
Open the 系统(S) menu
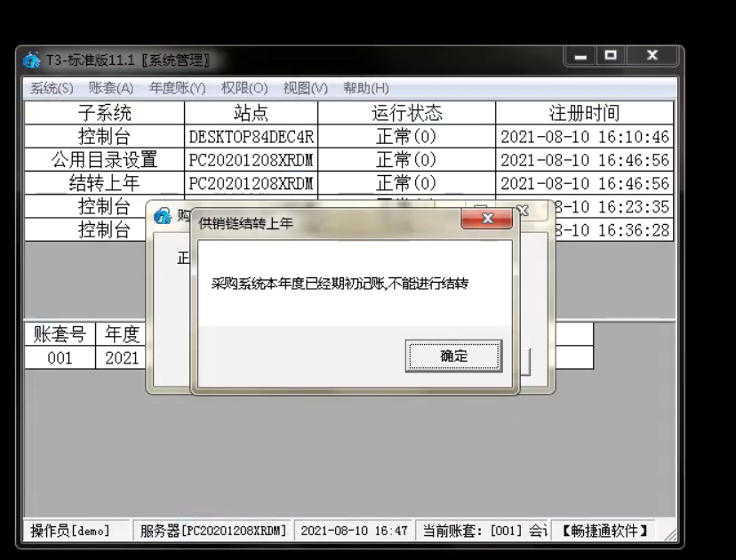(x=52, y=88)
